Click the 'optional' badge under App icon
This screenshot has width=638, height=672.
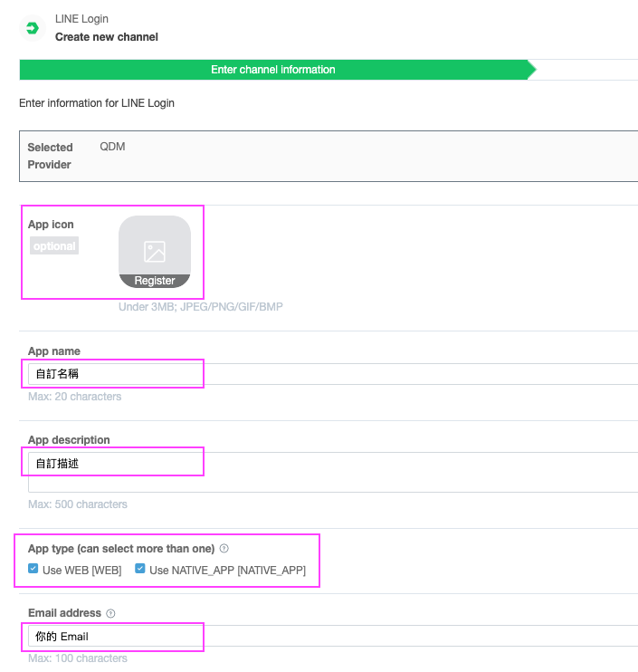[x=54, y=245]
